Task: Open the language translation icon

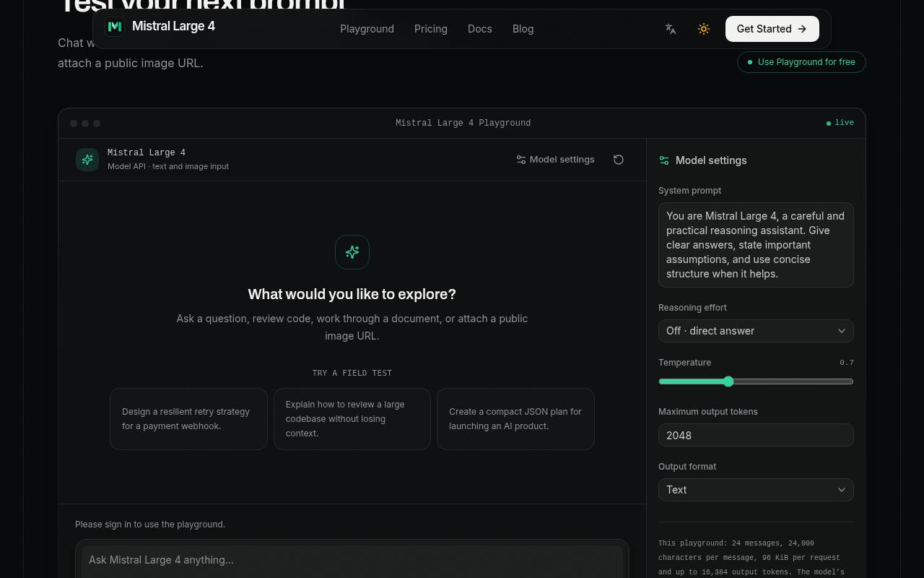Action: (x=671, y=29)
